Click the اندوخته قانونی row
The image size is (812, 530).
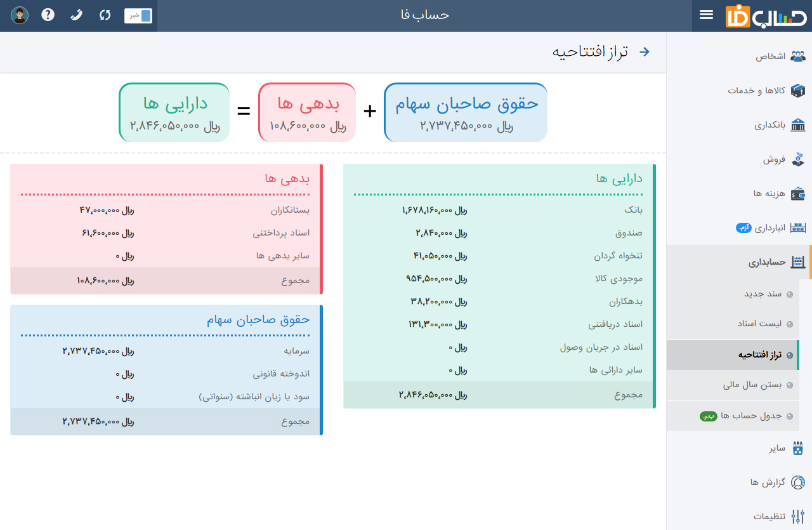pos(165,374)
